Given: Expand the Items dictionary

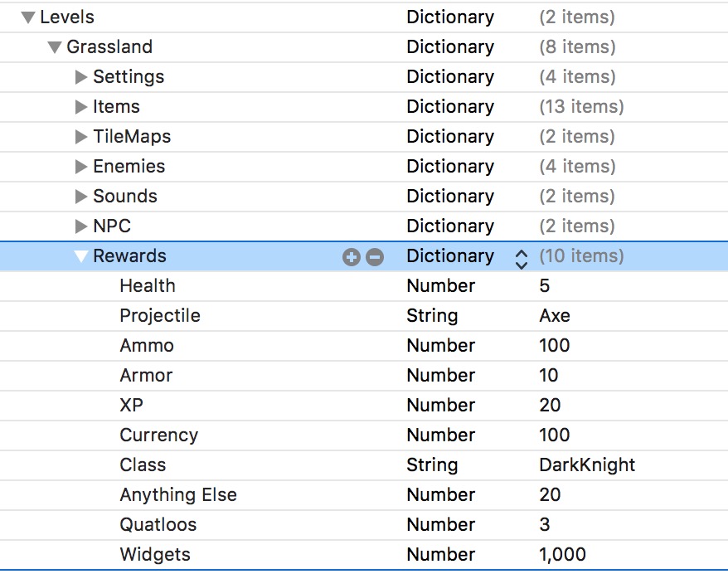Looking at the screenshot, I should (81, 107).
